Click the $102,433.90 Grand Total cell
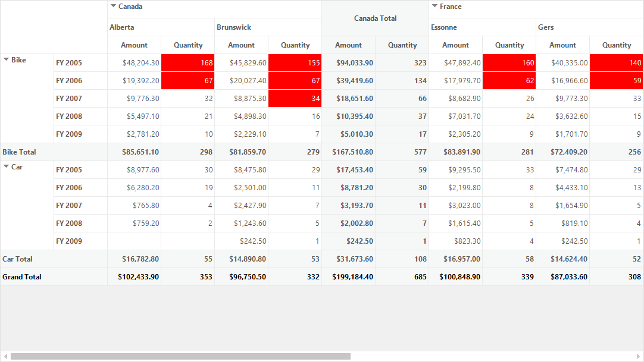Image resolution: width=644 pixels, height=362 pixels. tap(134, 277)
